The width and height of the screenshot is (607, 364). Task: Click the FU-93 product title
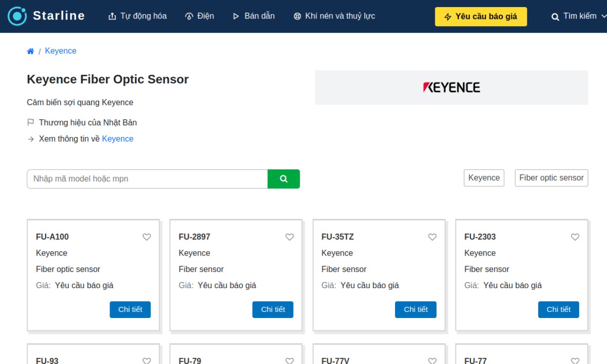47,361
